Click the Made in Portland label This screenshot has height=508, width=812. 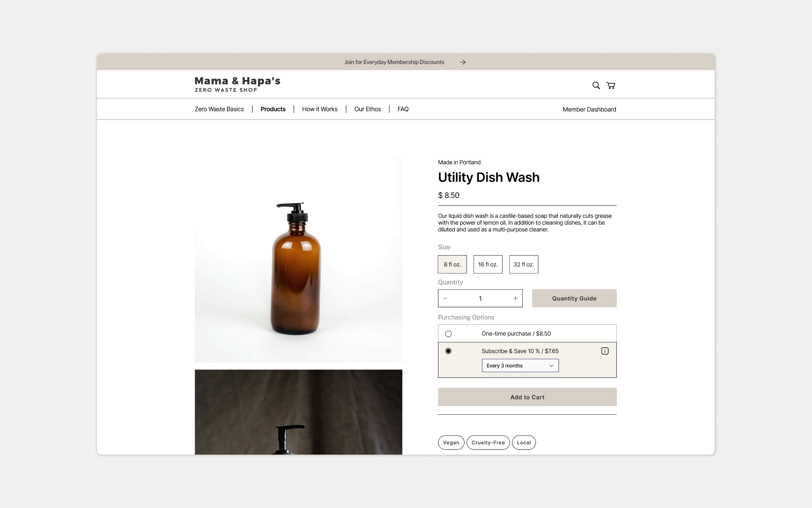(459, 162)
